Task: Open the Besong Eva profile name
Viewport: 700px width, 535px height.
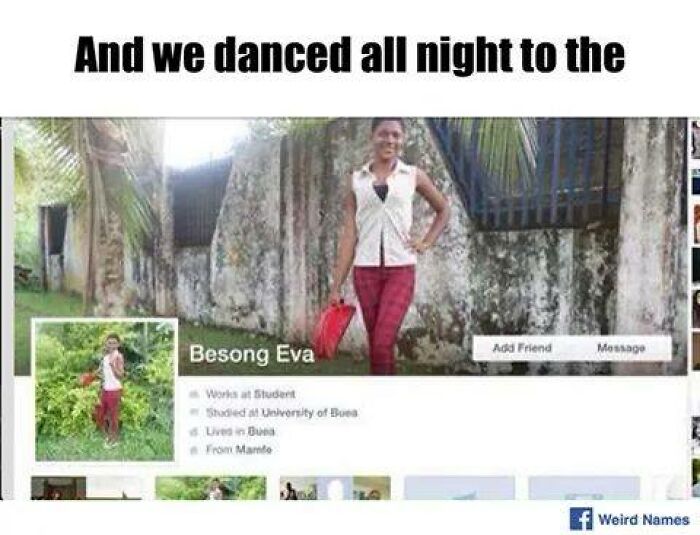Action: coord(252,355)
